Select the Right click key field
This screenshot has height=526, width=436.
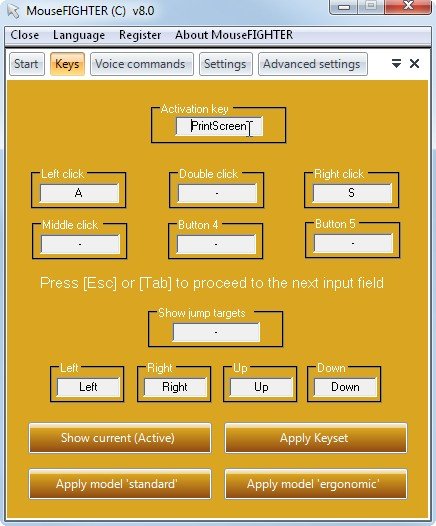tap(352, 193)
